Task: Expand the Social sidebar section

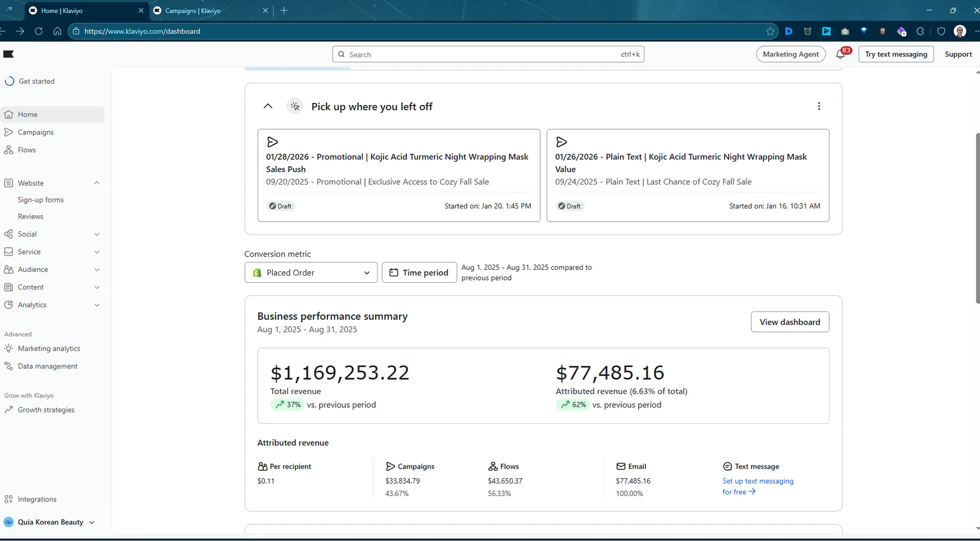Action: click(97, 234)
